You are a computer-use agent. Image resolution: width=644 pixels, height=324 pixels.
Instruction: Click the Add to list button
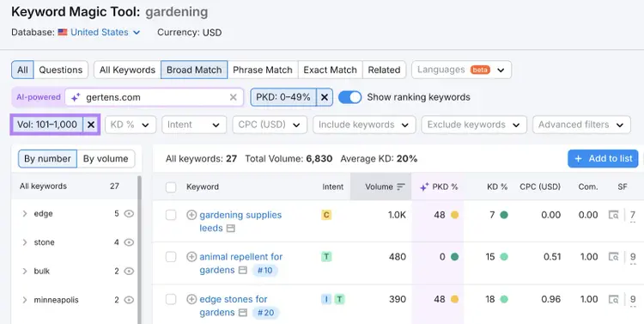click(x=603, y=159)
